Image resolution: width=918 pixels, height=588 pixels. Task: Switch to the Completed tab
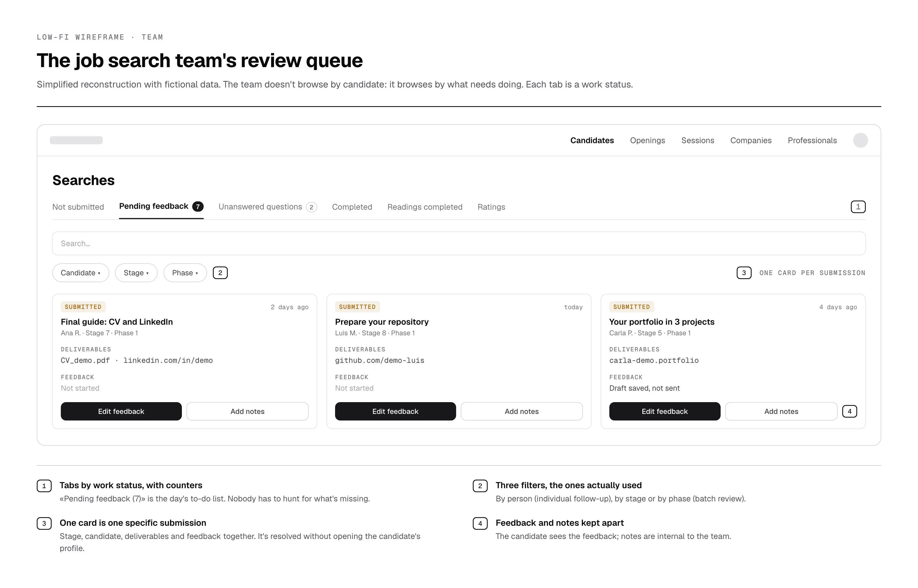(352, 207)
